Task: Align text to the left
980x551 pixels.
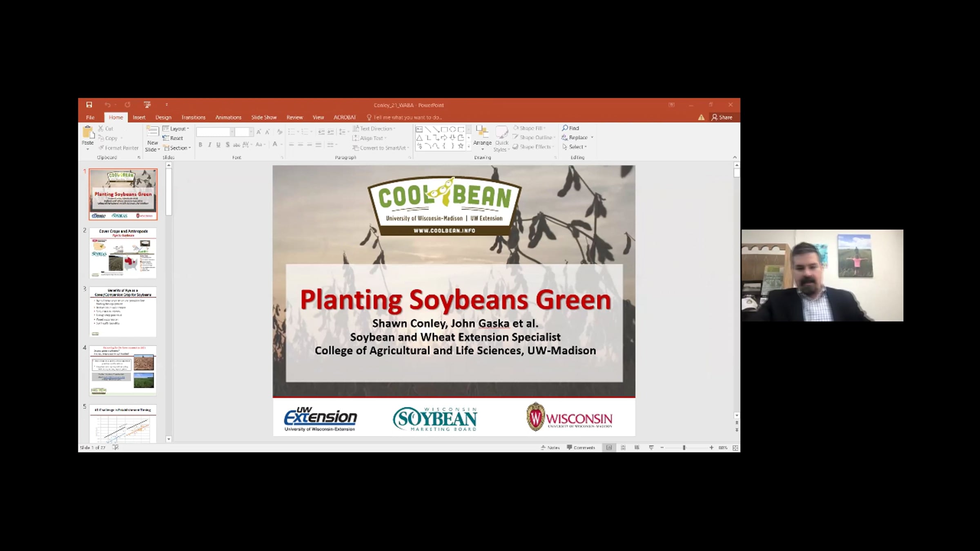Action: tap(292, 144)
